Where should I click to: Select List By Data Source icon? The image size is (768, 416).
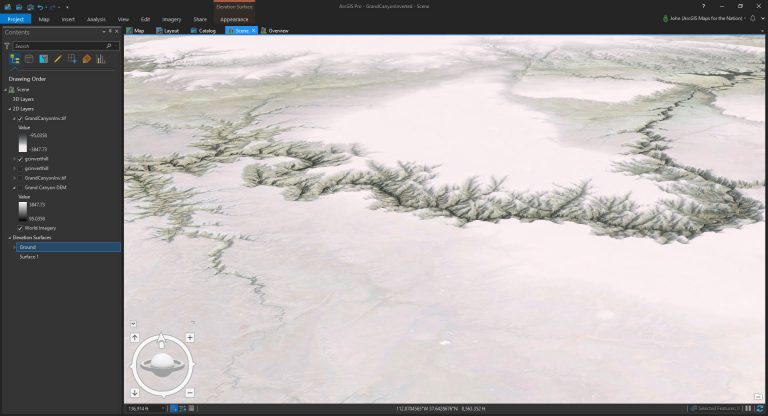[29, 59]
